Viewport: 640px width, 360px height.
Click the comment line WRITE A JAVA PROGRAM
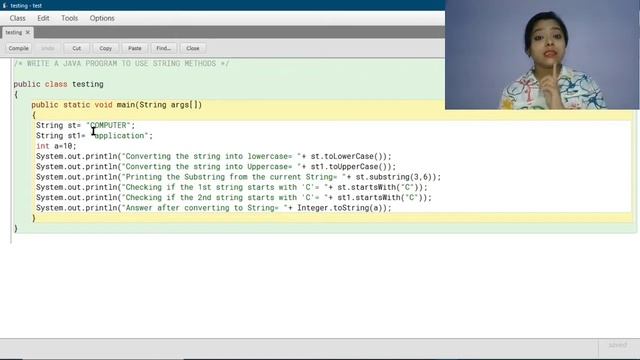point(122,64)
